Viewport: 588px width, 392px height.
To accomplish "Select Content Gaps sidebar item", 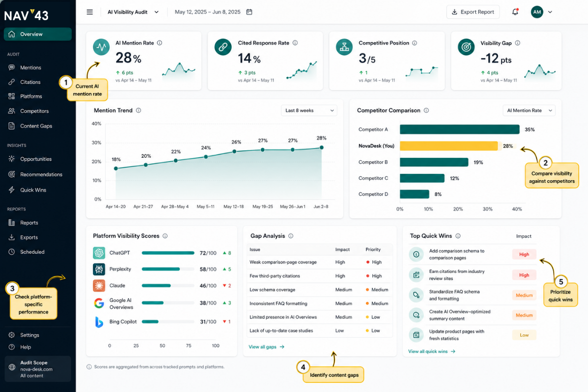I will [36, 126].
